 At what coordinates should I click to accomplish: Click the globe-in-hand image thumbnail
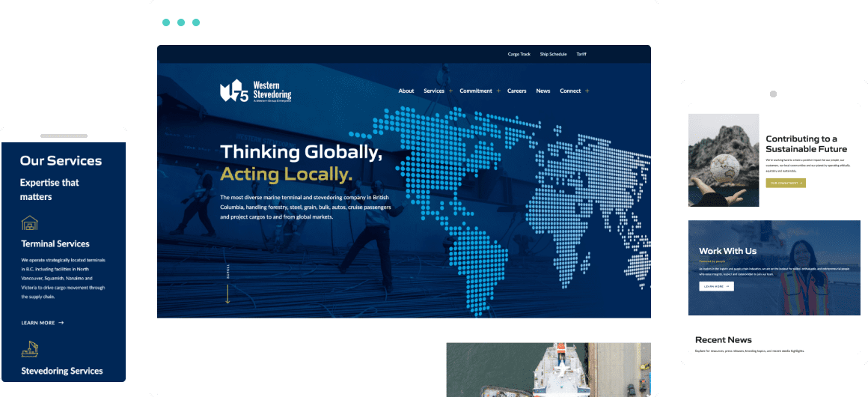click(724, 160)
